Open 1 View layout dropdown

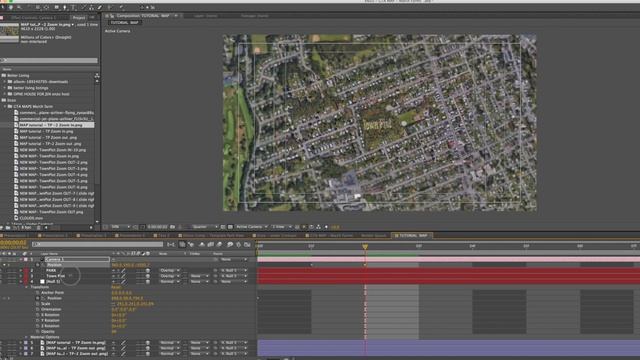[282, 227]
